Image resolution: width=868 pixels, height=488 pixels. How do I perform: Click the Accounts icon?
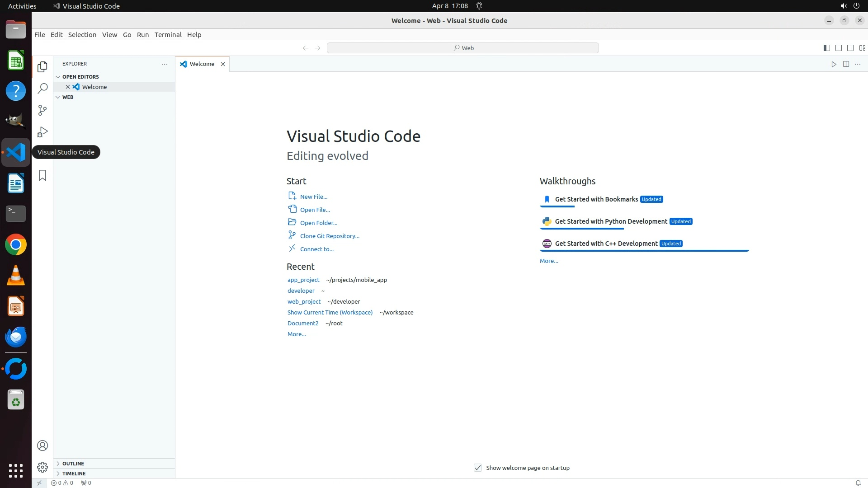tap(42, 446)
